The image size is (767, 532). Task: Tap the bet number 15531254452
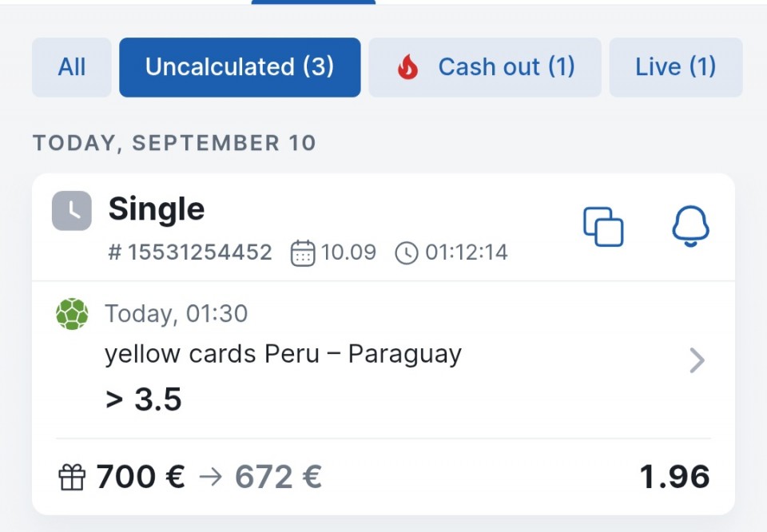(190, 252)
